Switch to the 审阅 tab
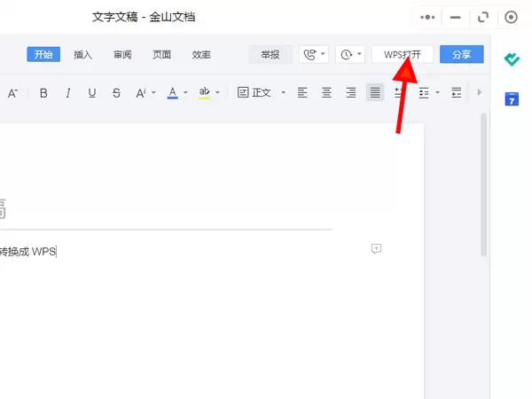532x399 pixels. 122,55
